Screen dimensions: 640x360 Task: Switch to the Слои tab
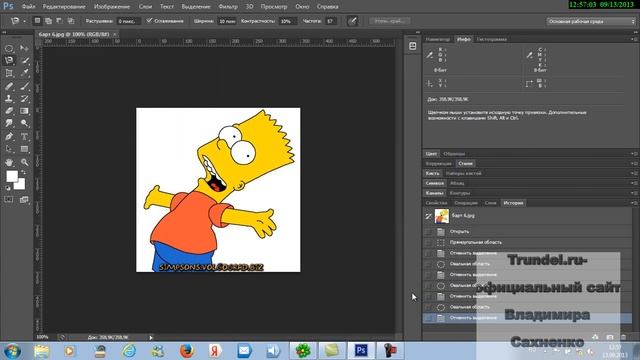tap(491, 203)
